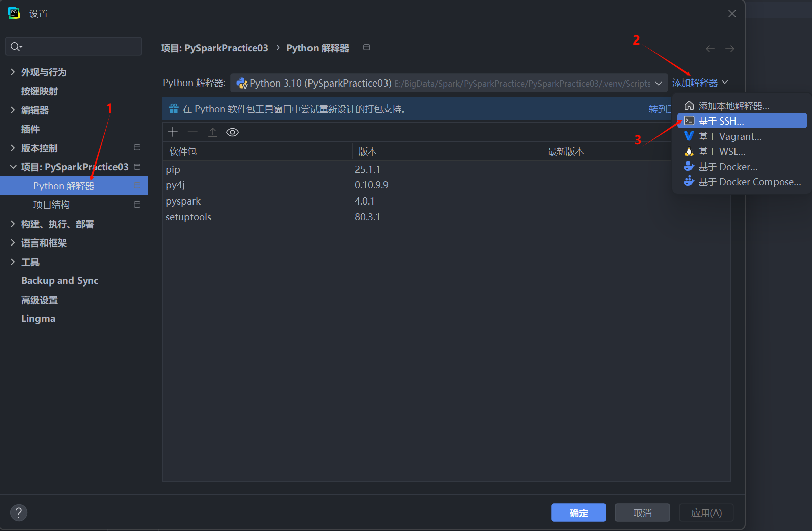Click the upgrade package arrow icon
The width and height of the screenshot is (812, 531).
coord(213,132)
